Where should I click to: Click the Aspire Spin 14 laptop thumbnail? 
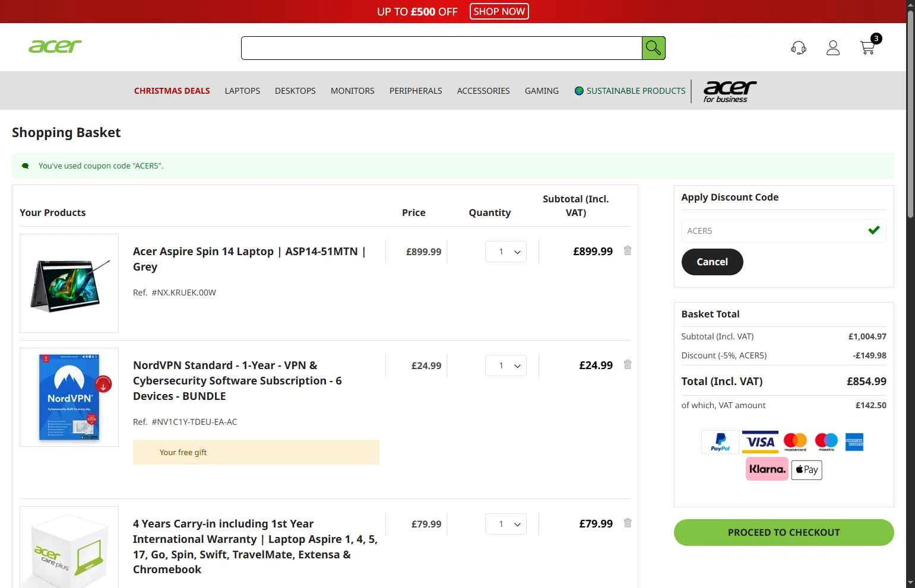click(x=69, y=283)
